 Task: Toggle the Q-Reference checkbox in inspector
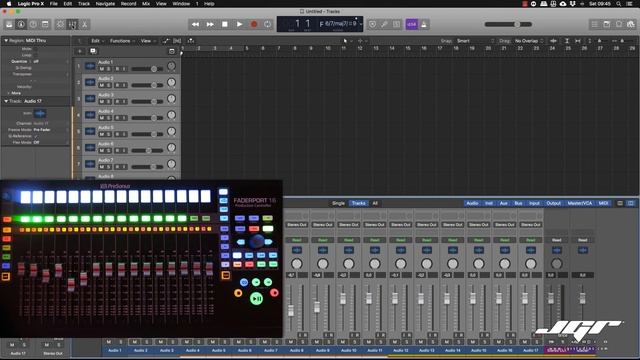tap(36, 136)
